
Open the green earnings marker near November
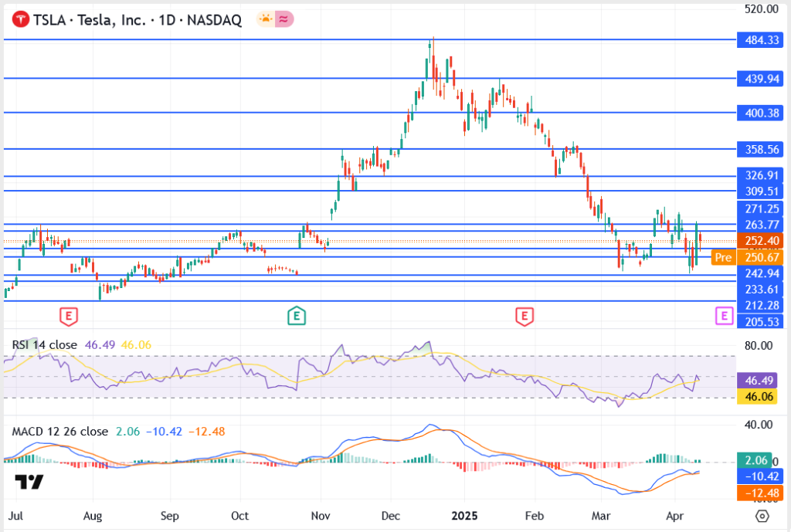tap(296, 315)
